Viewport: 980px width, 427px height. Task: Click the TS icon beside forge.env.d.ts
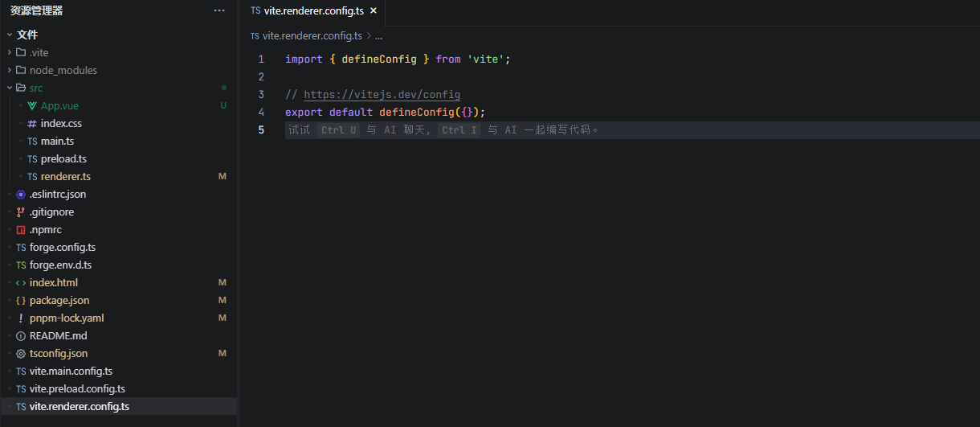point(21,265)
